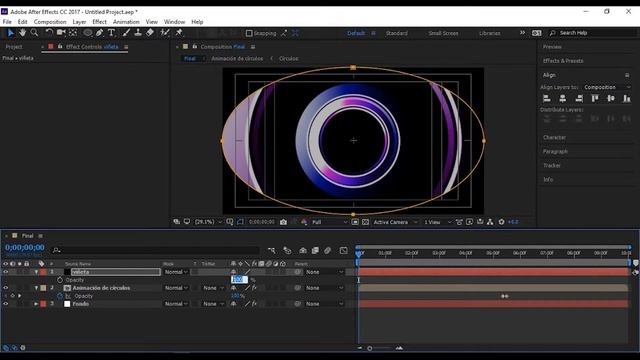
Task: Open the Layer menu
Action: (79, 22)
